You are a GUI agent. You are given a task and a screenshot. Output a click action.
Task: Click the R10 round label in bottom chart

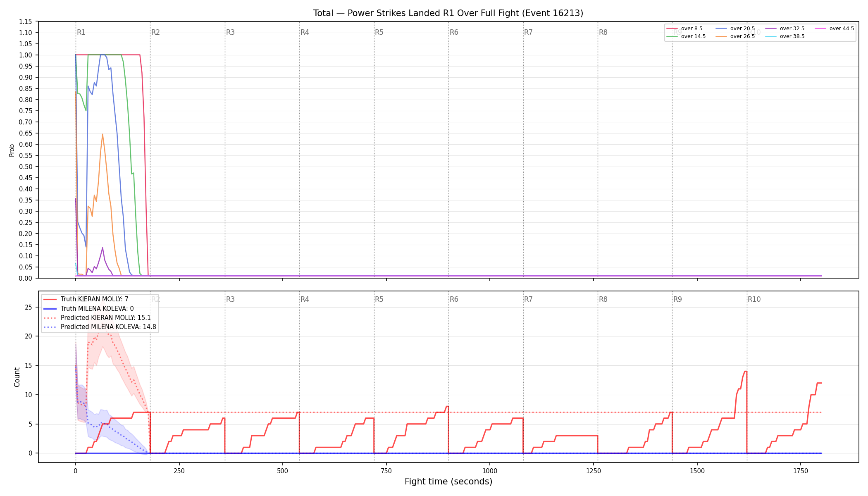(x=754, y=299)
